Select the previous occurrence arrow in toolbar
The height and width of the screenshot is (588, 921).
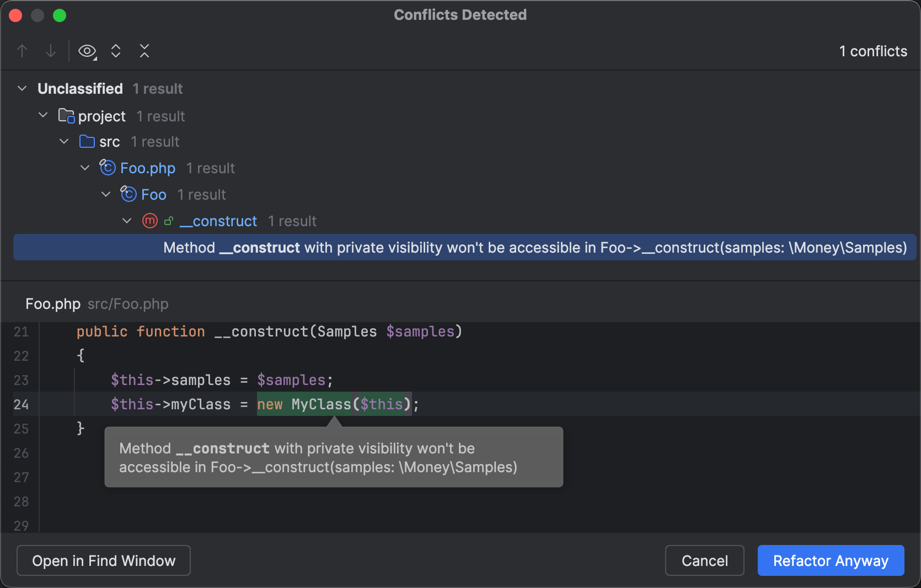pos(23,51)
